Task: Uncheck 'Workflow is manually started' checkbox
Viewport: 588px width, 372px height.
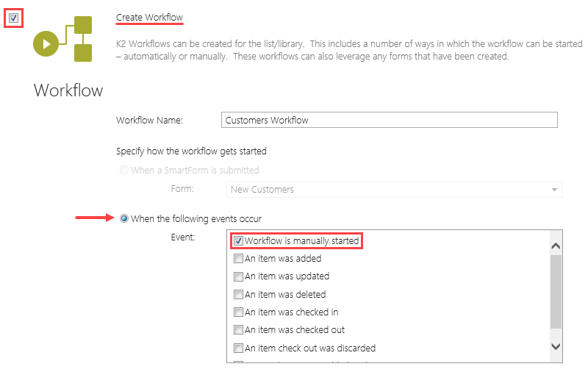Action: coord(238,240)
